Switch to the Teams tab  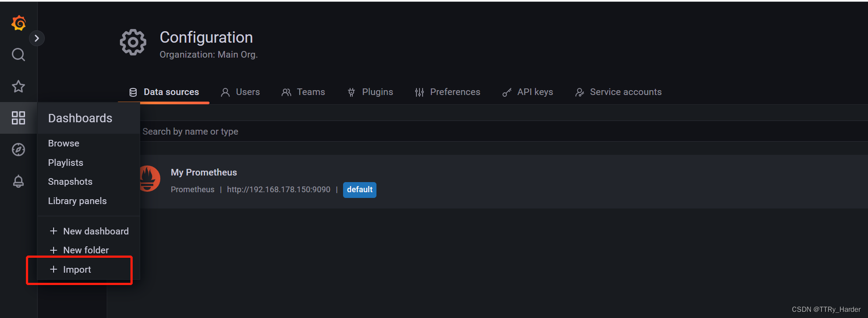pos(304,92)
